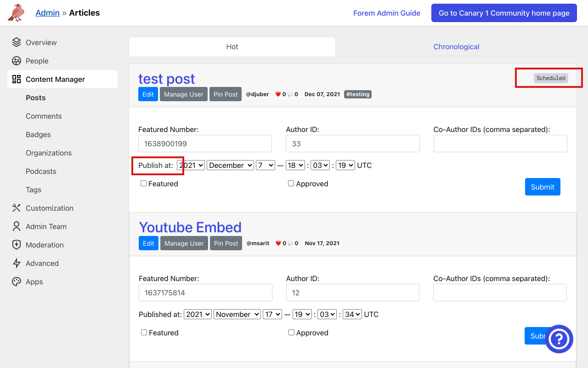Open the Apps section icon
Viewport: 588px width, 368px height.
pos(17,282)
